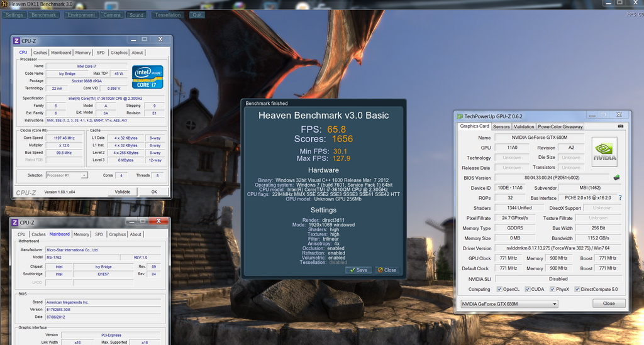Viewport: 644px width, 345px height.
Task: Open Caches tab in lower CPU-Z window
Action: (x=38, y=234)
